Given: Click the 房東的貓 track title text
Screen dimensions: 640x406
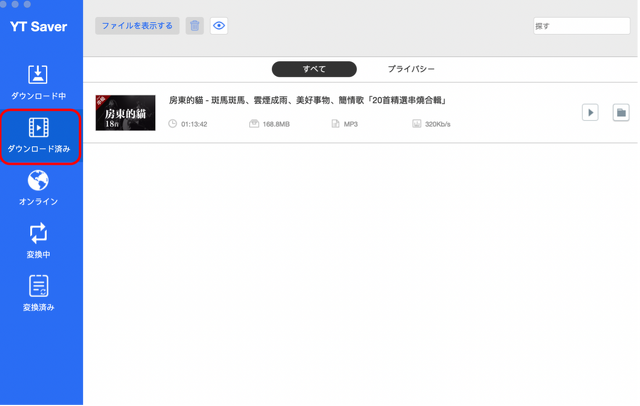Looking at the screenshot, I should pos(307,101).
